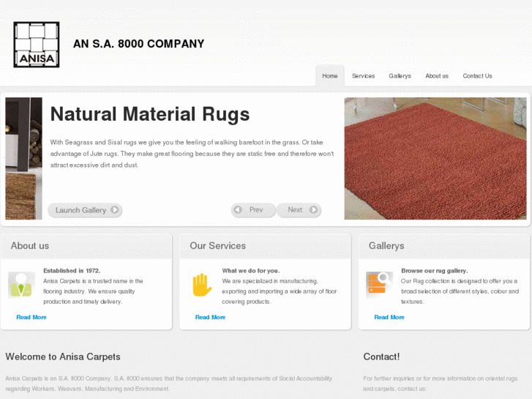Screen dimensions: 532x399
Task: Open the Gallerys navigation item
Action: 400,75
